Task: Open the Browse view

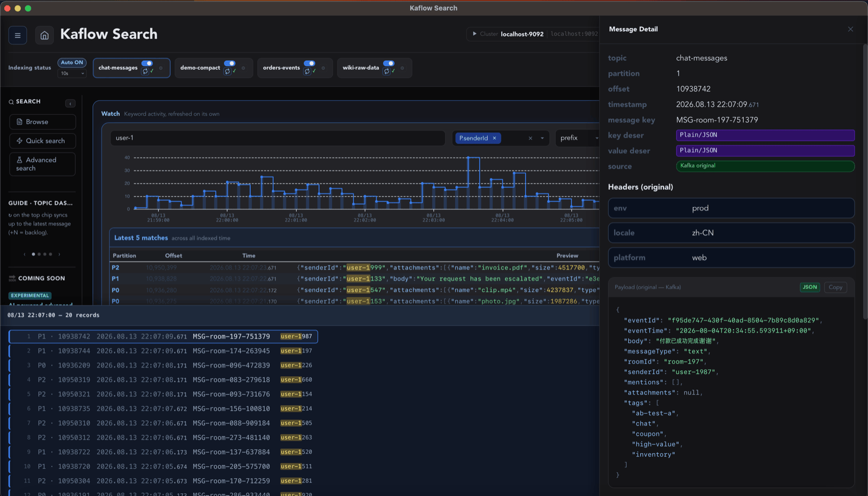Action: 42,122
